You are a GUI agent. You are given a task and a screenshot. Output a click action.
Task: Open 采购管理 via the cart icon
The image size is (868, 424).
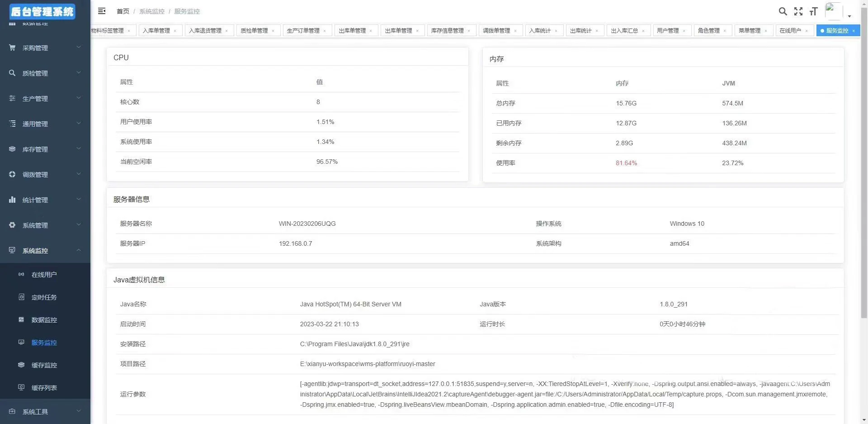(x=12, y=47)
